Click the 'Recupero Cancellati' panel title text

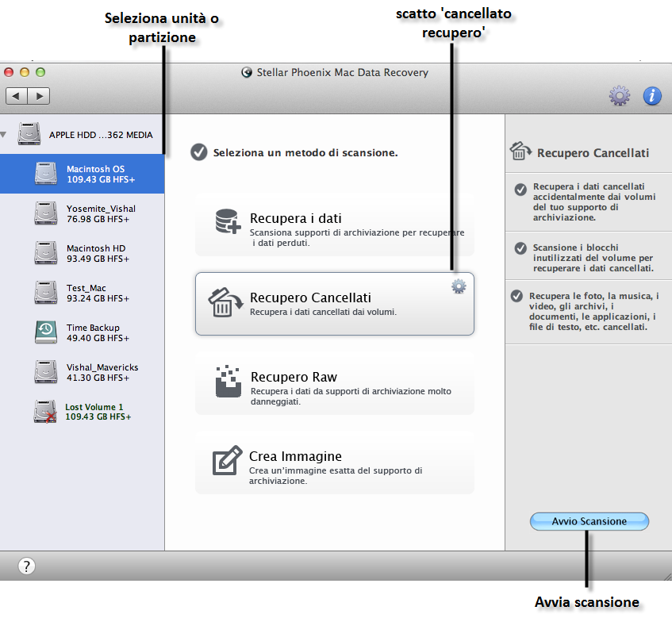[x=593, y=153]
